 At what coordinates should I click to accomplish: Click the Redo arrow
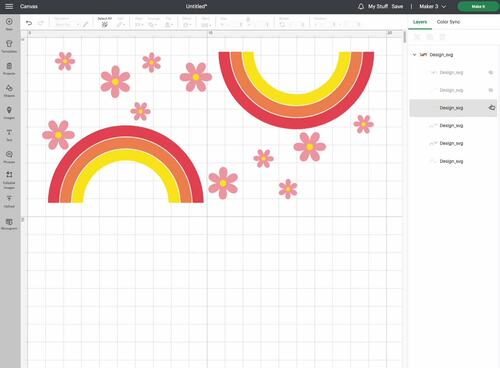pyautogui.click(x=41, y=23)
